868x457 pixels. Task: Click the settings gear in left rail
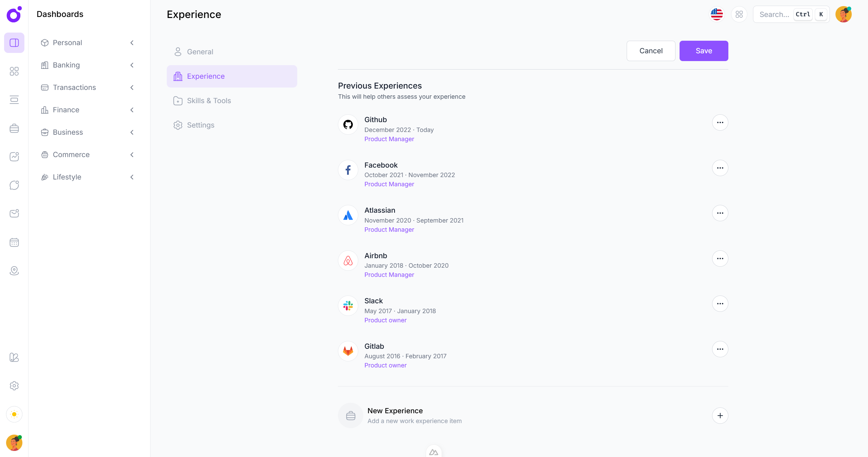[x=14, y=386]
